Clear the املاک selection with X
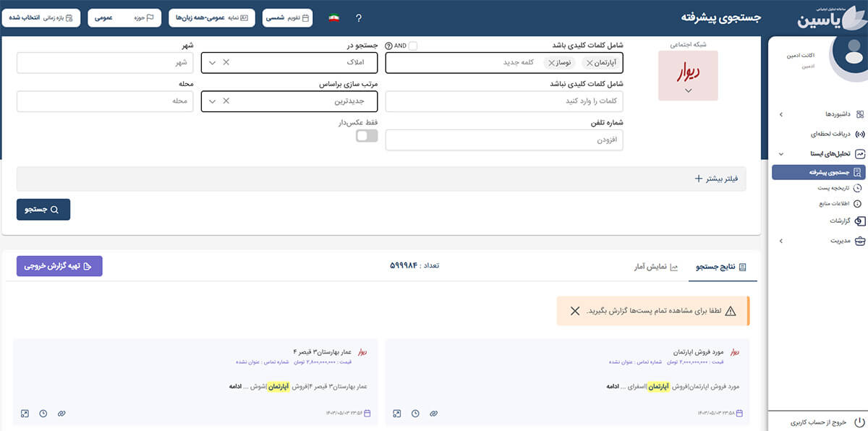868x431 pixels. [x=226, y=63]
